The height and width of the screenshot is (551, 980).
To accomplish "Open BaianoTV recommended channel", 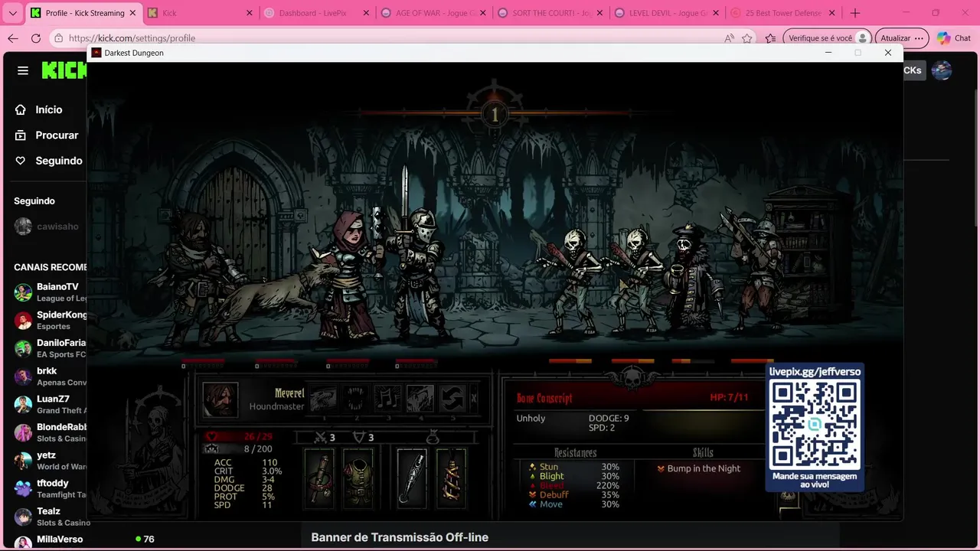I will click(x=50, y=292).
